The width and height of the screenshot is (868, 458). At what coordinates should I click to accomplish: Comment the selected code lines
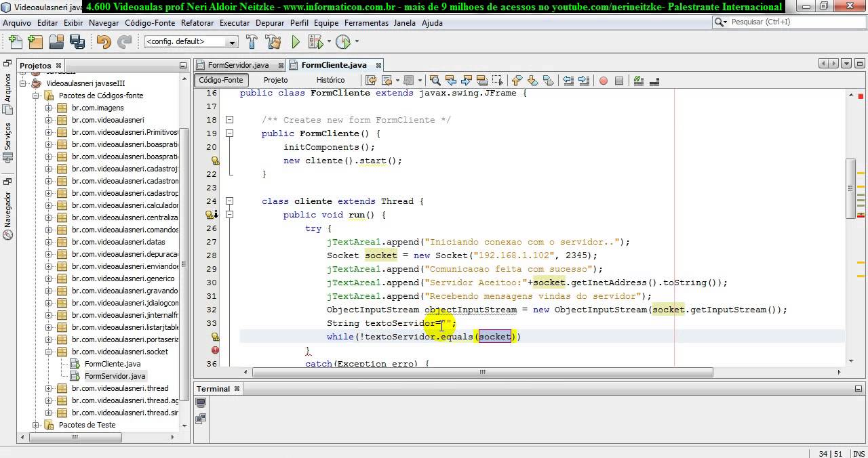point(638,80)
